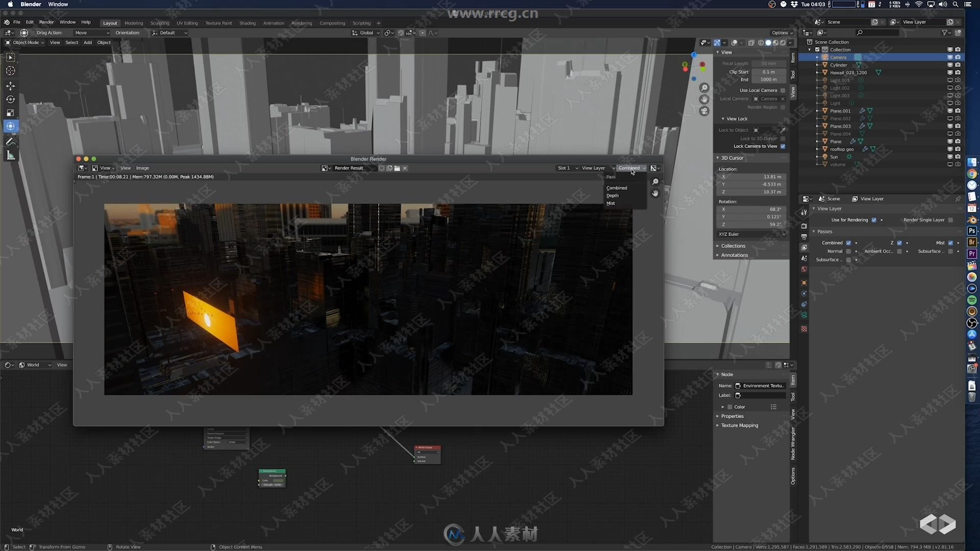
Task: Click the Depth render pass option
Action: point(613,195)
